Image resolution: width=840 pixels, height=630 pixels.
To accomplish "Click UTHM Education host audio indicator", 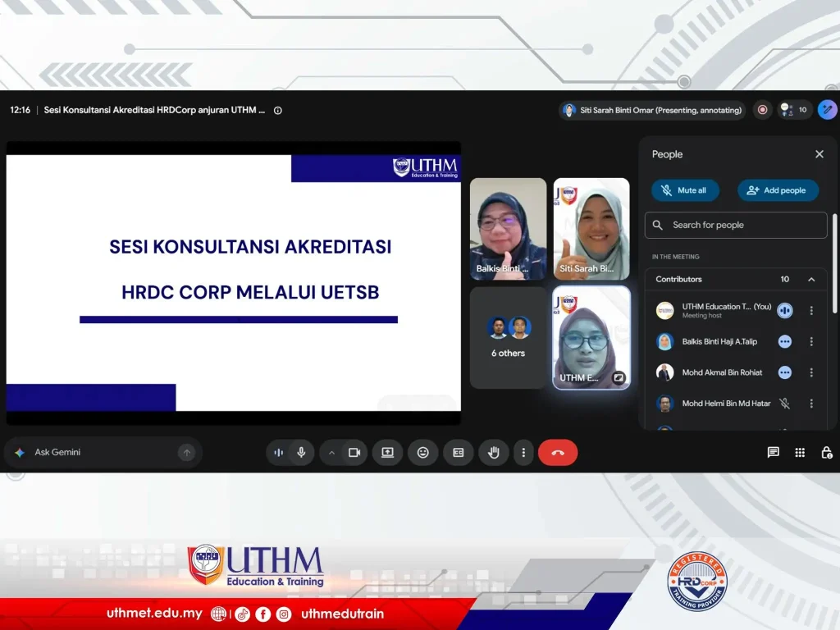I will [x=784, y=310].
